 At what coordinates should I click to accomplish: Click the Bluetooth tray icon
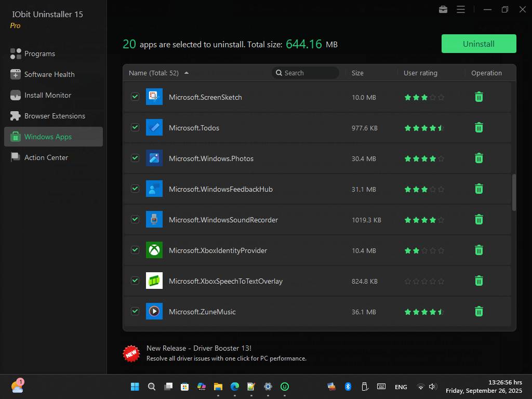click(348, 387)
